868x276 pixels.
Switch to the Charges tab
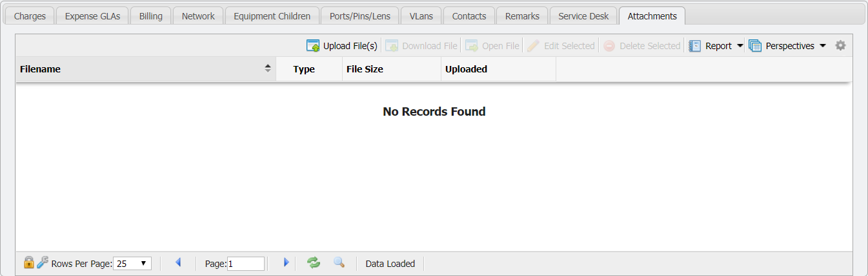tap(30, 16)
